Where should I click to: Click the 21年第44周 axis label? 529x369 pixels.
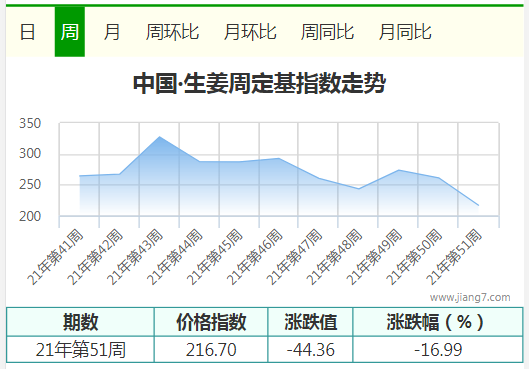click(x=175, y=257)
